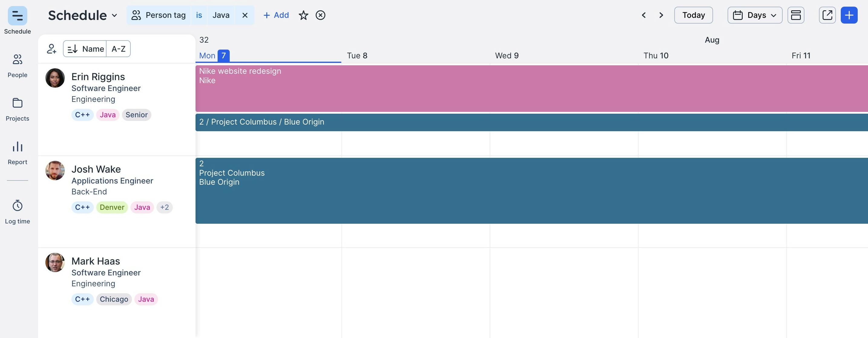Image resolution: width=868 pixels, height=338 pixels.
Task: Toggle A-Z sort order
Action: pos(118,49)
